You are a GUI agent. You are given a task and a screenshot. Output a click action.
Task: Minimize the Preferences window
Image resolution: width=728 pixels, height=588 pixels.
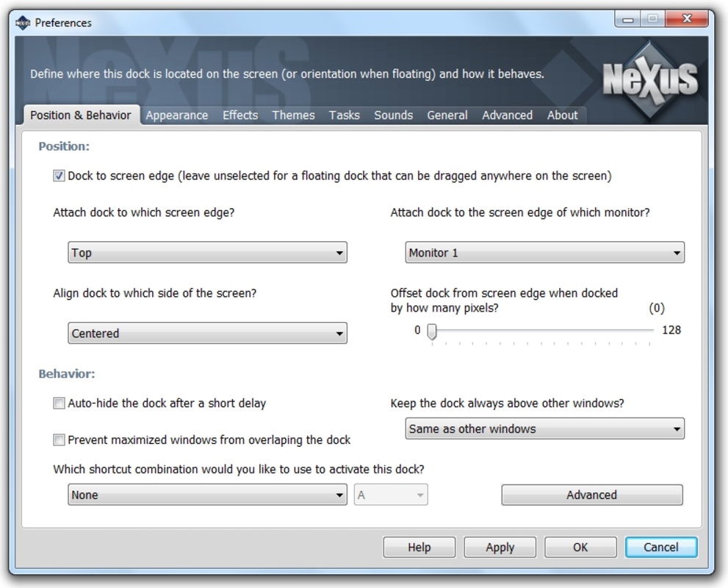[627, 20]
